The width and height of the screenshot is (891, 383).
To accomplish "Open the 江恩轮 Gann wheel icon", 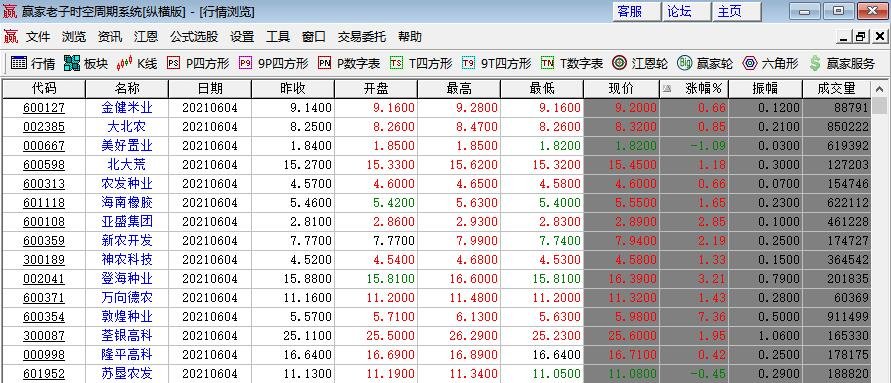I will [x=619, y=63].
